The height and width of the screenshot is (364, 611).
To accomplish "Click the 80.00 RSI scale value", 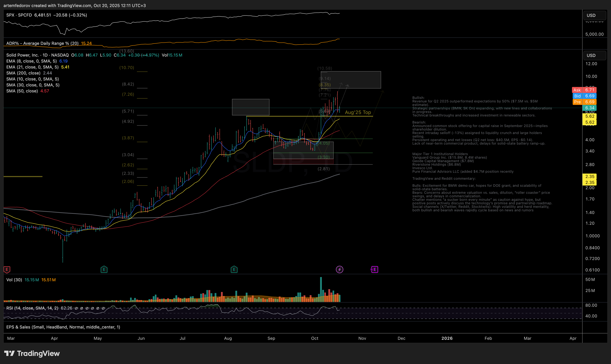I will [591, 305].
